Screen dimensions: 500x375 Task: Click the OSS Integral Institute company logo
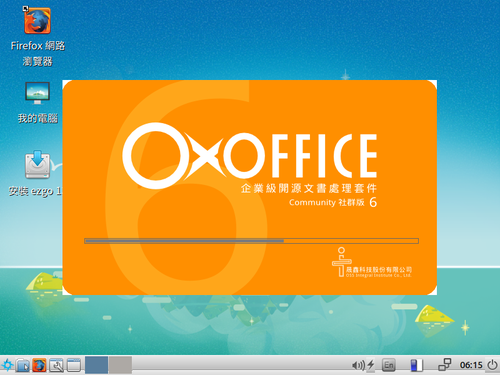tap(372, 262)
